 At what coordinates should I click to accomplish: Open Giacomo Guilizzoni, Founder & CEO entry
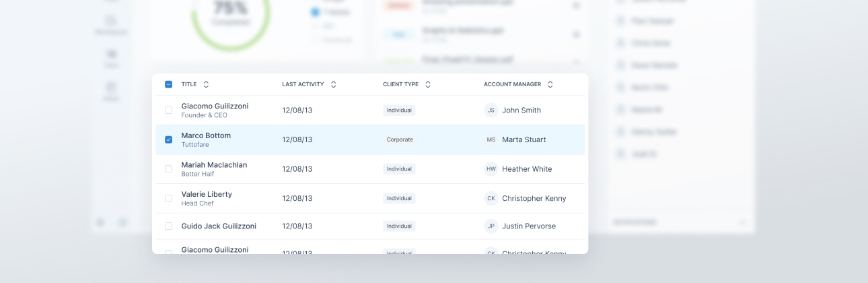point(215,106)
